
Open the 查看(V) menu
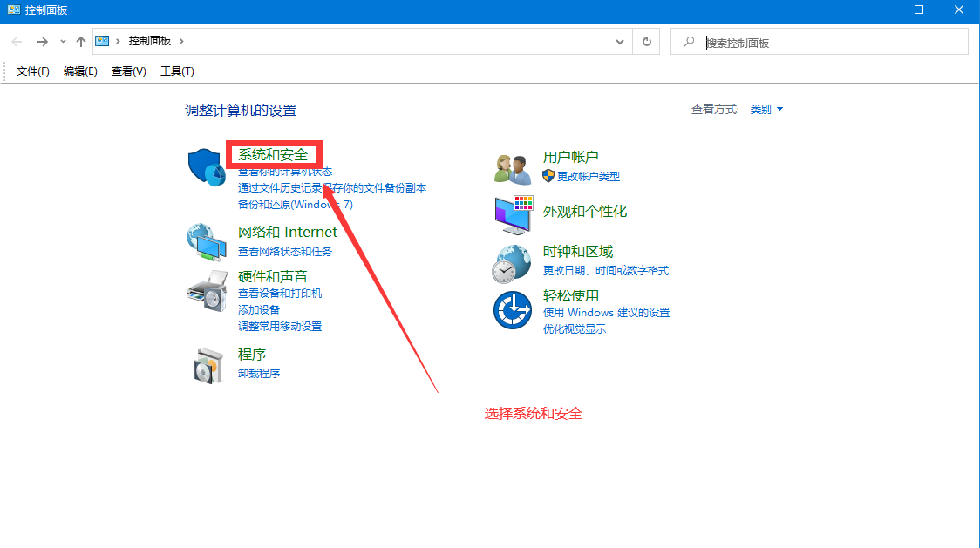(x=129, y=71)
